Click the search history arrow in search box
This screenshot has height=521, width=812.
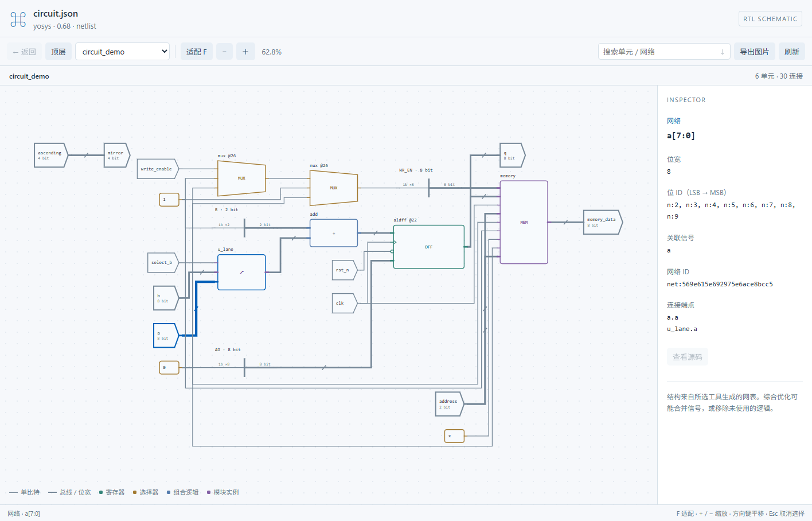[722, 52]
